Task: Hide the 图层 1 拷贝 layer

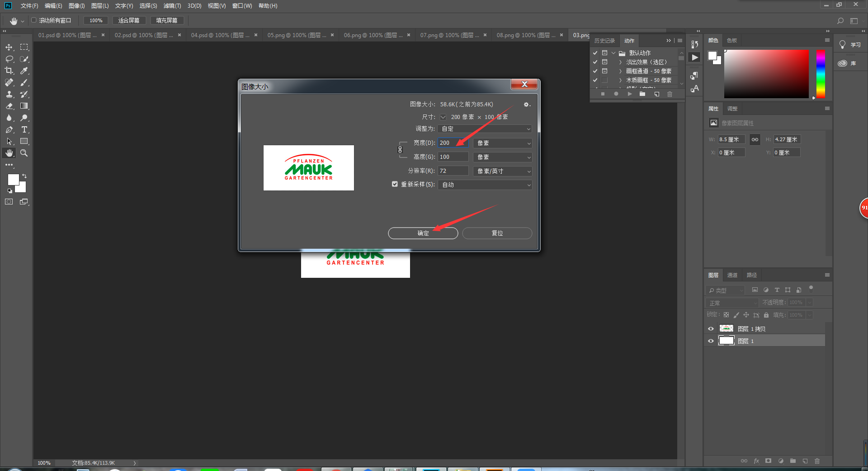Action: point(711,329)
